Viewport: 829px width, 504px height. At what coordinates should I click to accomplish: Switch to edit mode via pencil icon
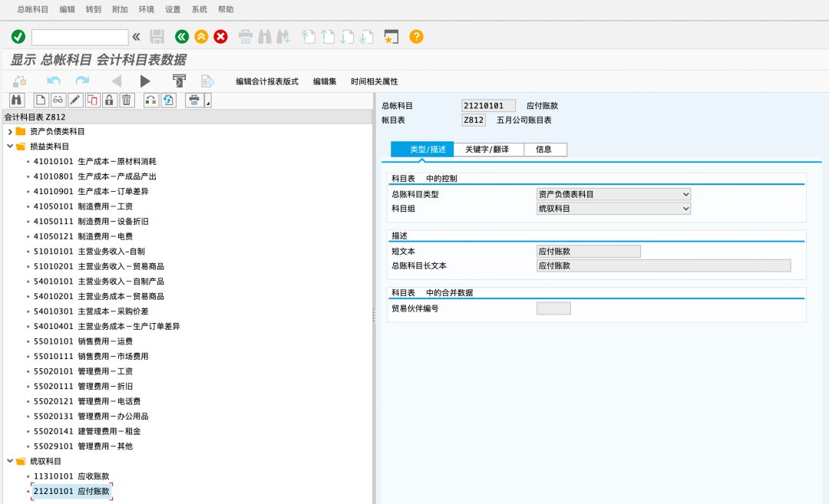pyautogui.click(x=74, y=100)
